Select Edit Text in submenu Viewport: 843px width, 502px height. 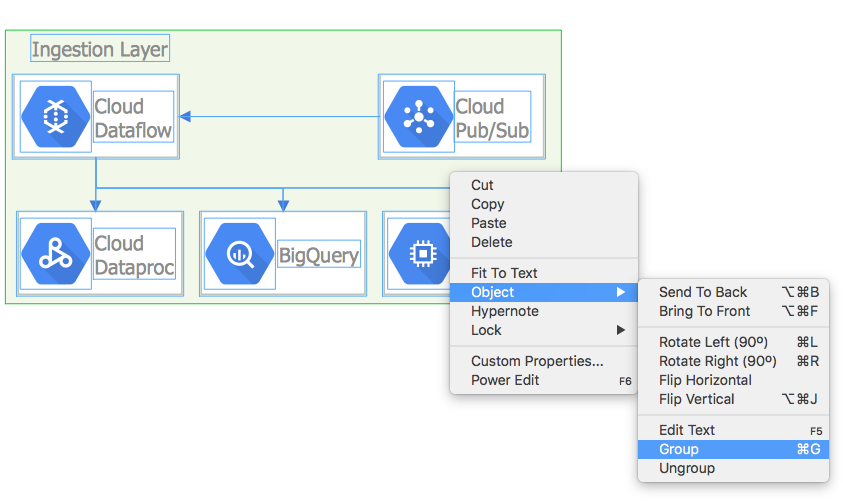tap(733, 431)
